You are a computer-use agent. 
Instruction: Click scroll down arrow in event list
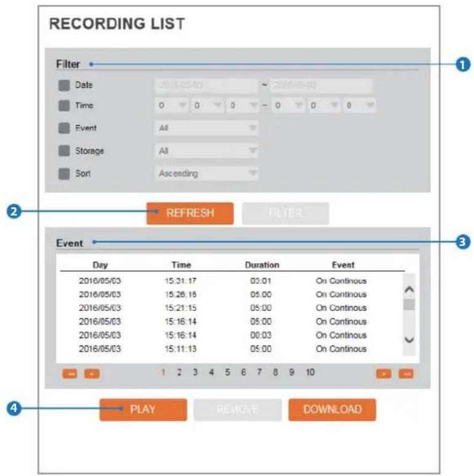(x=409, y=340)
